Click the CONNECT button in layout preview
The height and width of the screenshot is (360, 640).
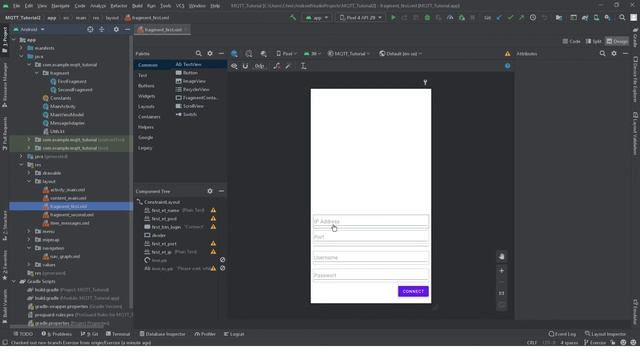coord(413,291)
